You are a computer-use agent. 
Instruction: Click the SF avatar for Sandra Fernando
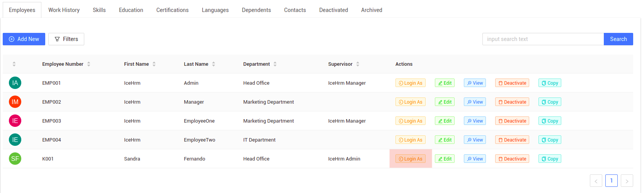[15, 159]
